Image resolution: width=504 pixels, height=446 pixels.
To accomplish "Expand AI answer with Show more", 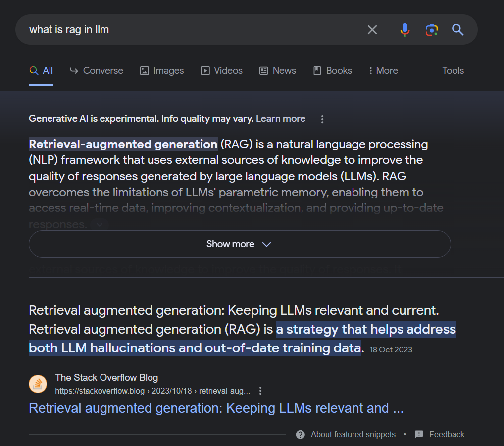I will coord(240,244).
